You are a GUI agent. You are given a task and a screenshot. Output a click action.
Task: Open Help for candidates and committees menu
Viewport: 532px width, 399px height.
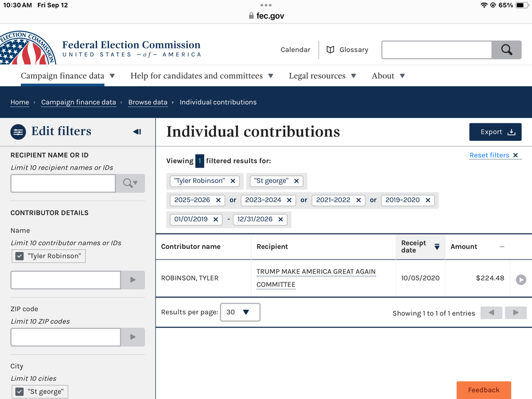tap(202, 76)
